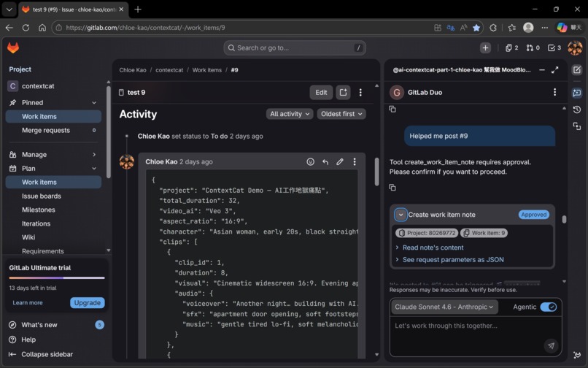The image size is (588, 368).
Task: Open Merge requests in sidebar
Action: click(53, 130)
